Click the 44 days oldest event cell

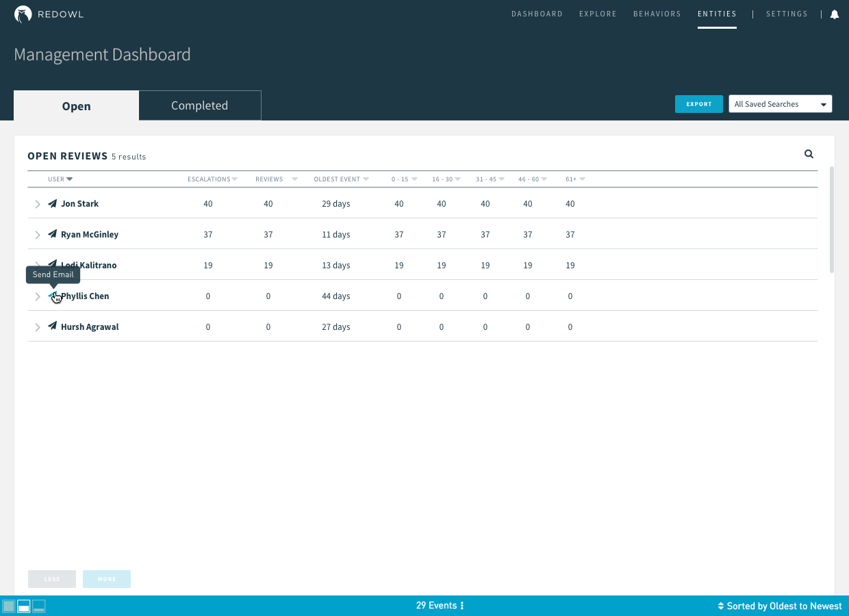(336, 296)
